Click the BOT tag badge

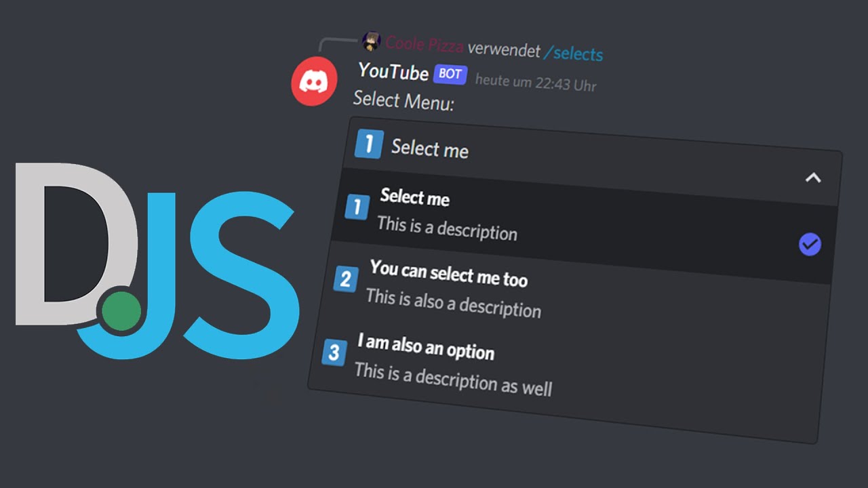[450, 74]
